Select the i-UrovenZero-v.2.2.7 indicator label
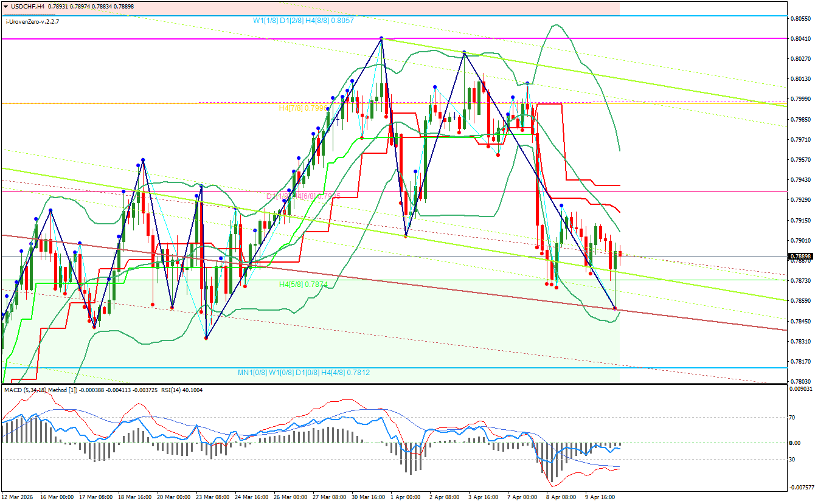The image size is (815, 504). (32, 21)
